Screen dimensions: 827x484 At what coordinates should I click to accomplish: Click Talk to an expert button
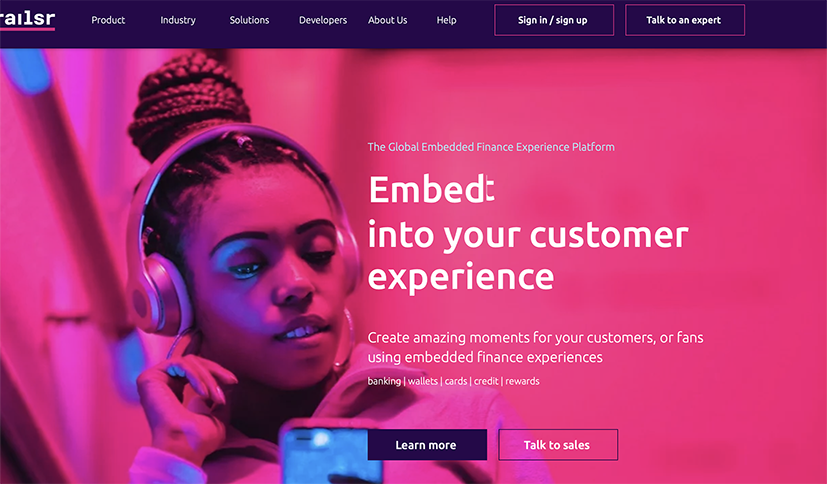[x=685, y=20]
